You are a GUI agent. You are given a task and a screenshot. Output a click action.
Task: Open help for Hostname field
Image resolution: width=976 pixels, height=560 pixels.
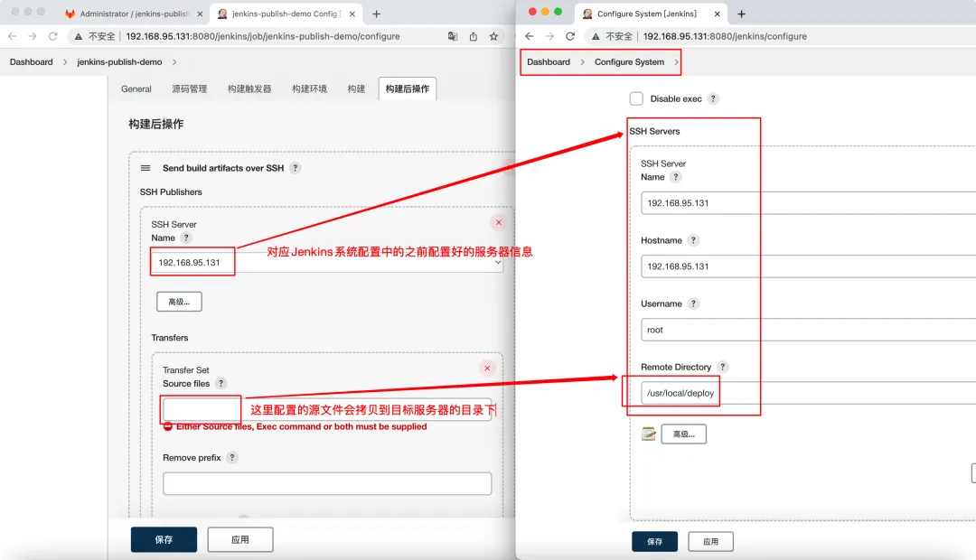click(x=693, y=240)
